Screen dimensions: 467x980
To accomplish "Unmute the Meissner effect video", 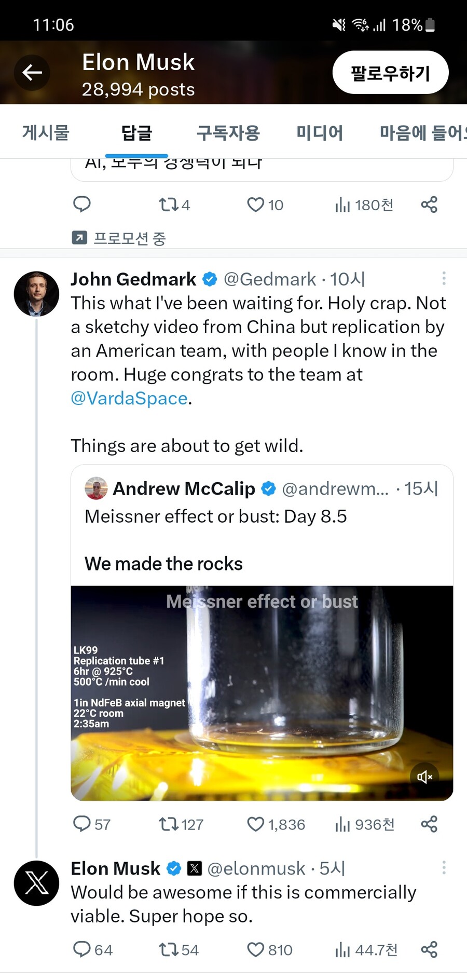I will click(x=424, y=777).
